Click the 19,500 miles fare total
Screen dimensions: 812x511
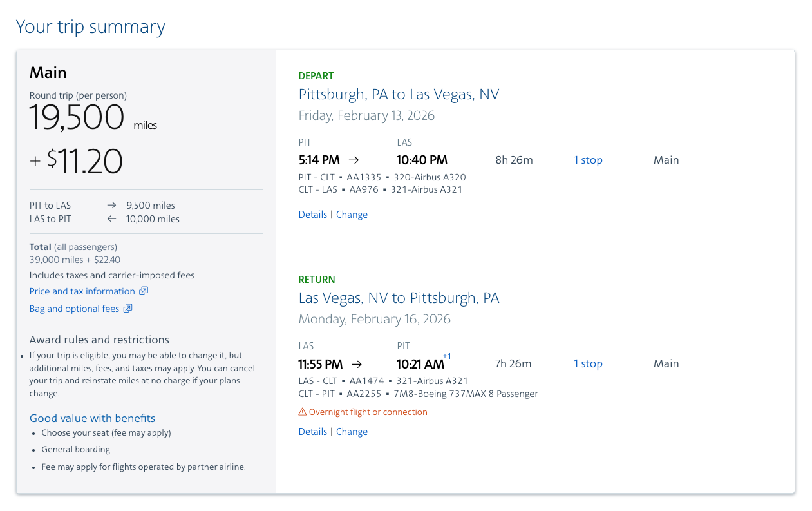pyautogui.click(x=77, y=119)
